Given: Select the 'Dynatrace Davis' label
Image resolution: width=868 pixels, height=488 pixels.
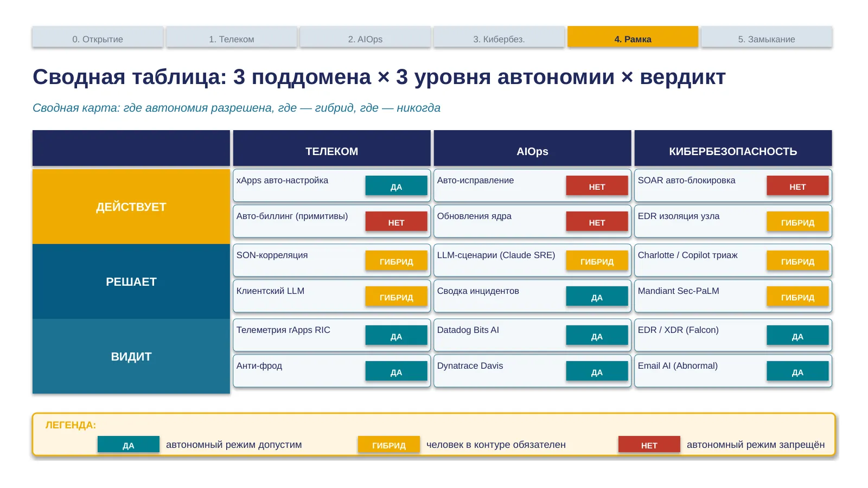Looking at the screenshot, I should (x=470, y=366).
